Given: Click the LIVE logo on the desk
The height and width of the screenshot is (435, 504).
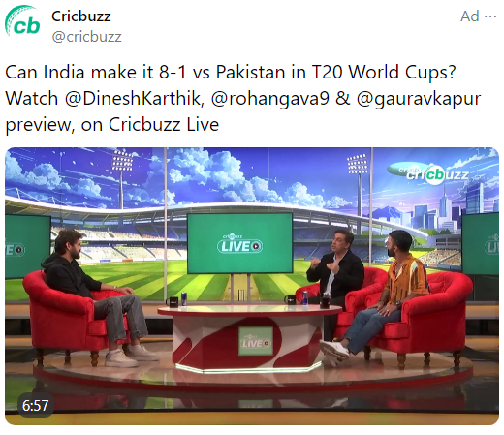Looking at the screenshot, I should 256,341.
